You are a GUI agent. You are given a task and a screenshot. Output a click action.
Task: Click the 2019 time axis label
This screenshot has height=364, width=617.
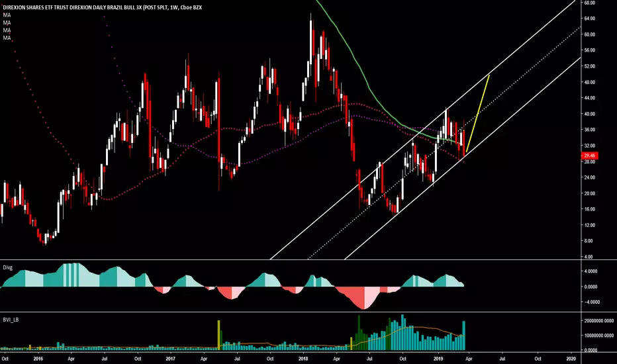pos(438,359)
